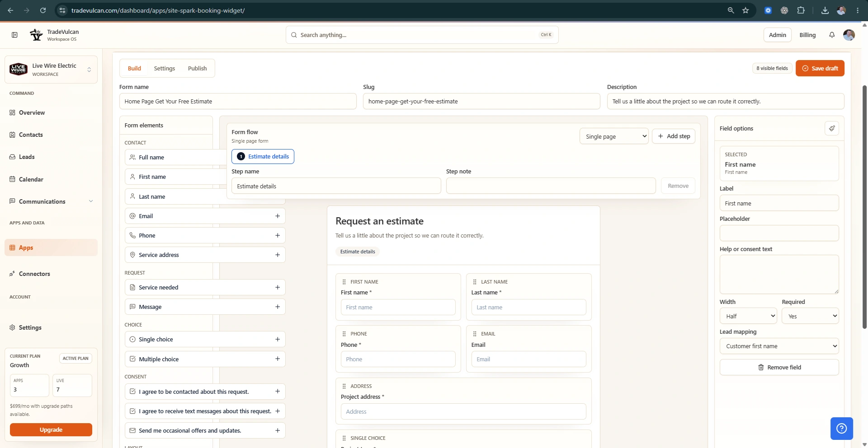Image resolution: width=868 pixels, height=448 pixels.
Task: Click the 8 visible fields badge
Action: coord(772,68)
